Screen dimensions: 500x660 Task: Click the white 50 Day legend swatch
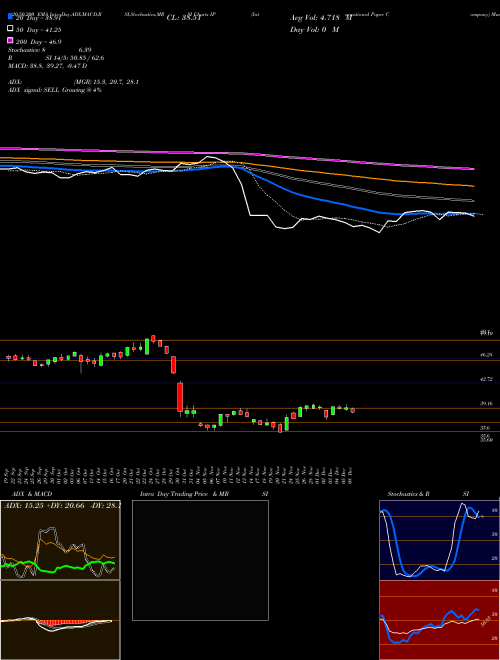coord(11,29)
